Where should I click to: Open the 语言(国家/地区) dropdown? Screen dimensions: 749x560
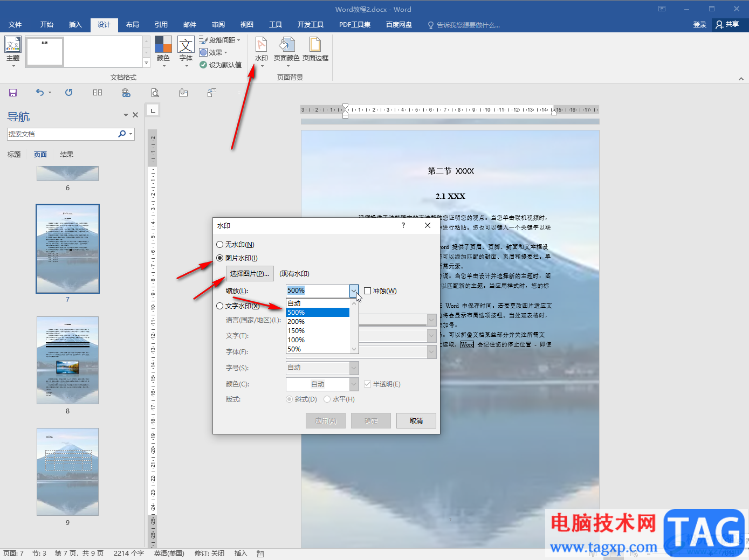click(431, 320)
